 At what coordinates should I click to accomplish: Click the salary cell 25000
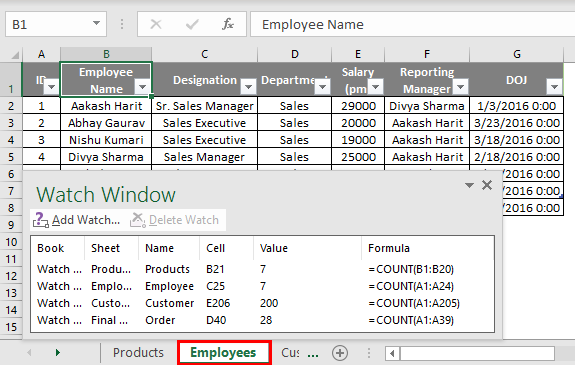coord(358,157)
